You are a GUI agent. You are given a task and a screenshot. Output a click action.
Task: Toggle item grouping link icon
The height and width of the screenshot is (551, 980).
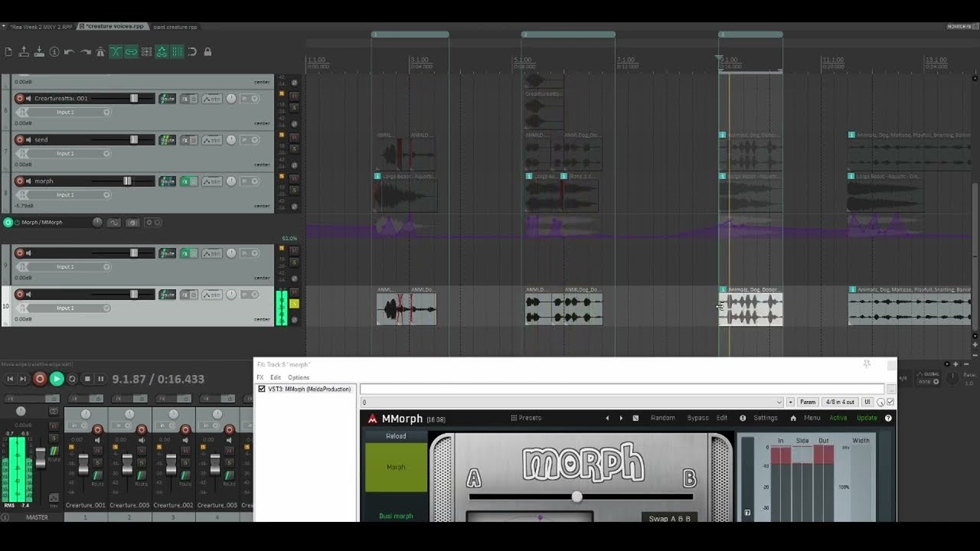click(131, 52)
